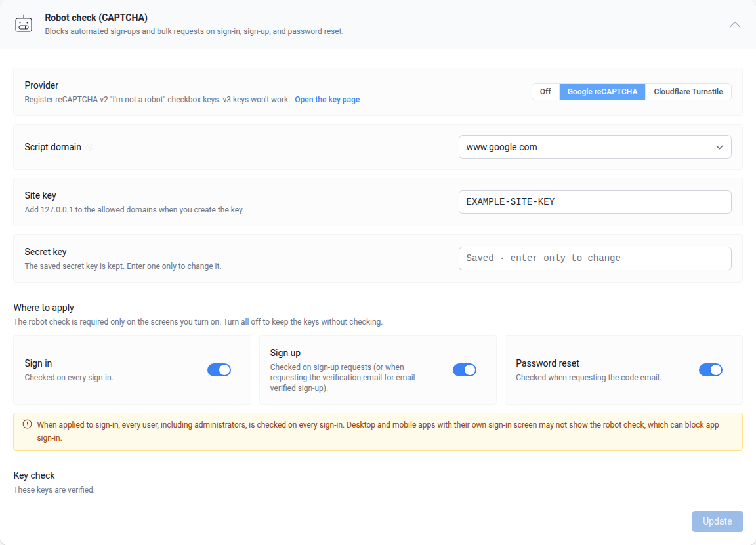The height and width of the screenshot is (545, 756).
Task: Select the Google reCAPTCHA provider
Action: [x=602, y=92]
